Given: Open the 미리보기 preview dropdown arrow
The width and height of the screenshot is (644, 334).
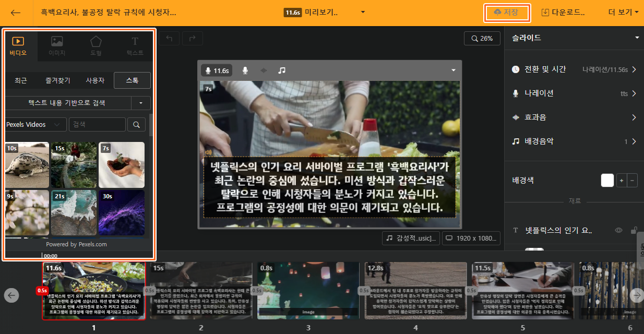Looking at the screenshot, I should [x=363, y=13].
